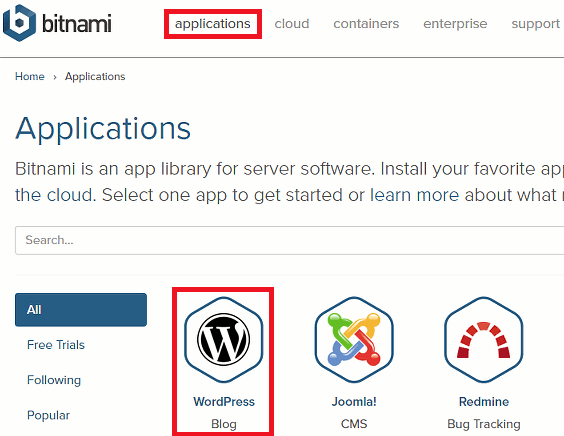Click the Applications breadcrumb link
This screenshot has height=436, width=564.
[x=95, y=76]
